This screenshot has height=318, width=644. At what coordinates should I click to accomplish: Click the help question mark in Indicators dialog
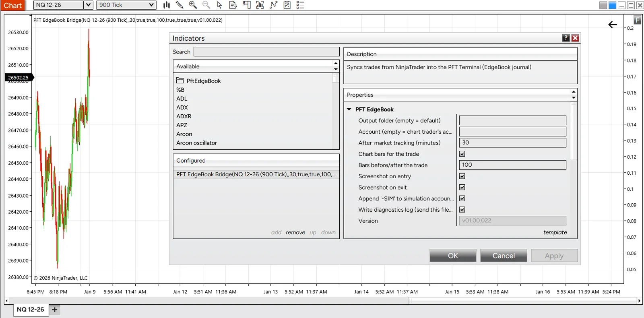[566, 38]
